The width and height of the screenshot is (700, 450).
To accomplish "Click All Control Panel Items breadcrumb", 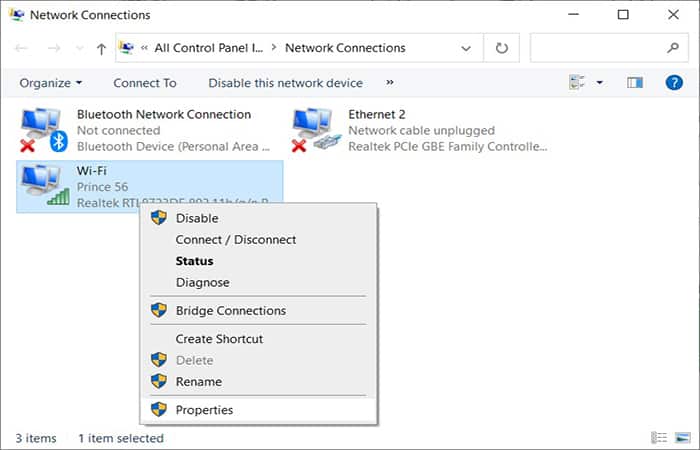I will [208, 48].
